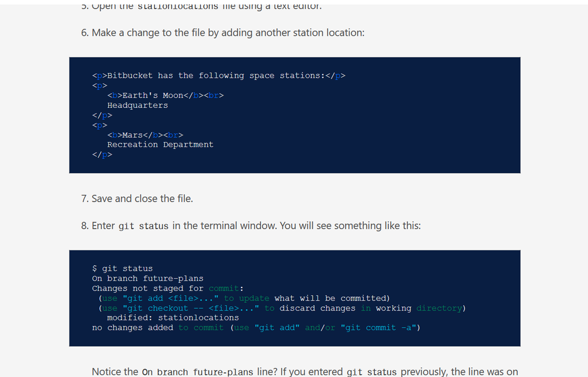
Task: Select the git add <file> hint line
Action: coord(205,298)
